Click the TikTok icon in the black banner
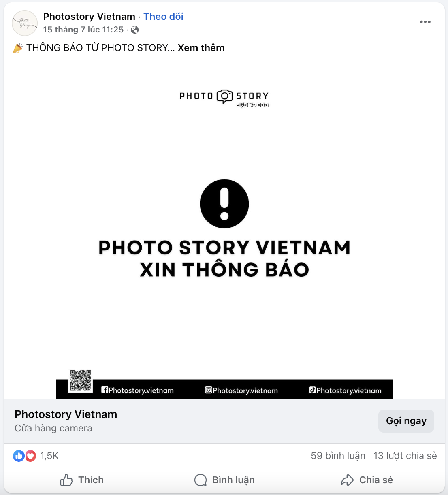This screenshot has height=495, width=448. coord(312,390)
